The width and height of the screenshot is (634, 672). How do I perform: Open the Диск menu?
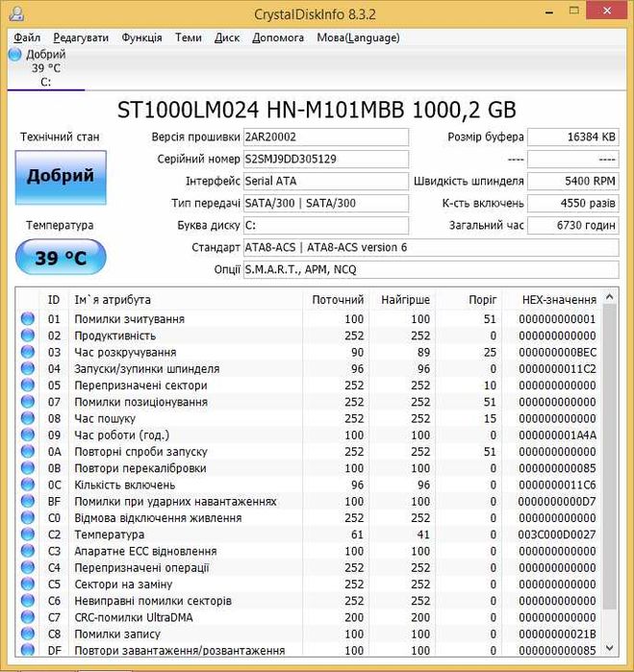pyautogui.click(x=227, y=37)
